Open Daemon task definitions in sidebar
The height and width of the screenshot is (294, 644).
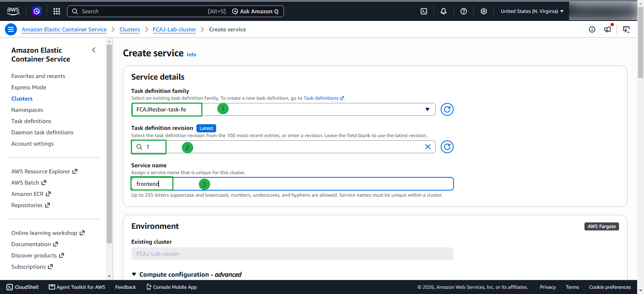(42, 132)
